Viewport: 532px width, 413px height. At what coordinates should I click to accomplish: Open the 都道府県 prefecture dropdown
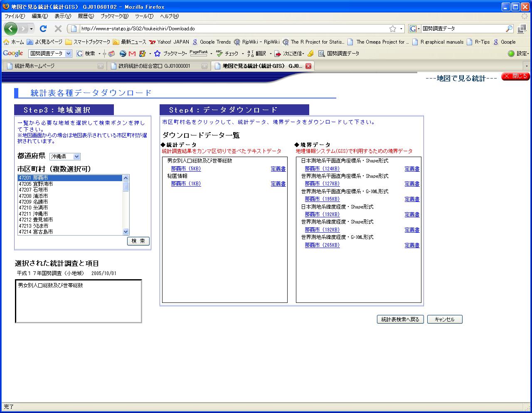[x=65, y=157]
